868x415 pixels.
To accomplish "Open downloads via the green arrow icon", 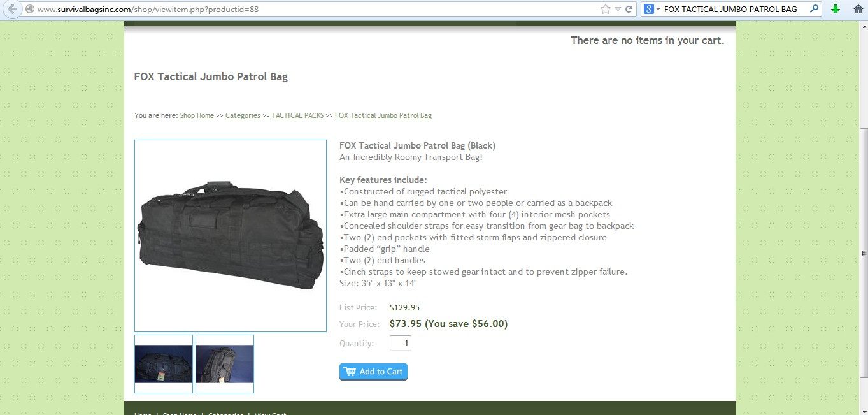I will 836,9.
